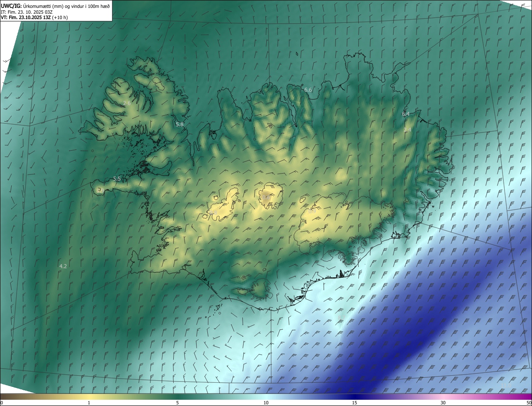Click the 0.6 value label on the central glacier

pos(266,198)
